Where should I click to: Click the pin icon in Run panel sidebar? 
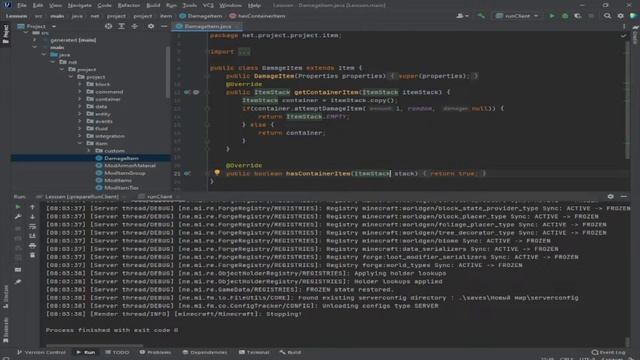18,282
